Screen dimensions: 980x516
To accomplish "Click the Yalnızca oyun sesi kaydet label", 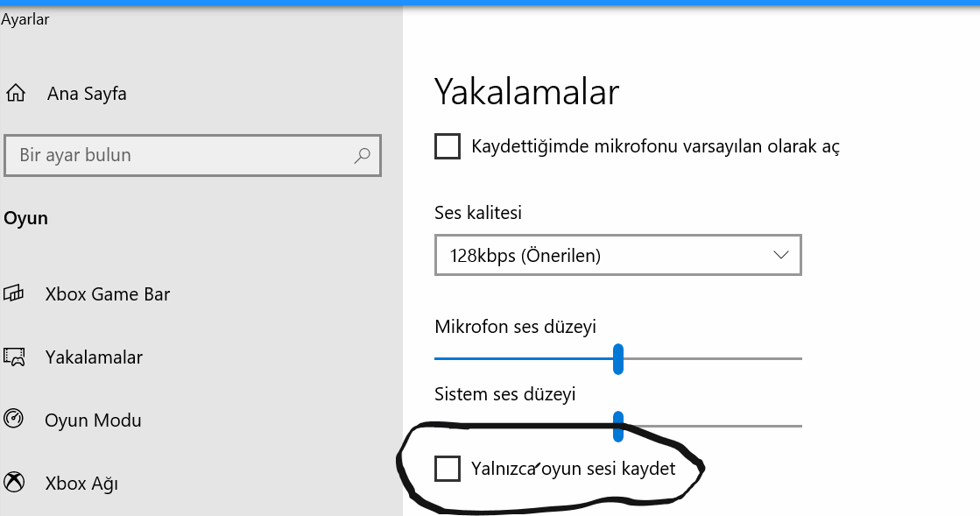I will 573,469.
